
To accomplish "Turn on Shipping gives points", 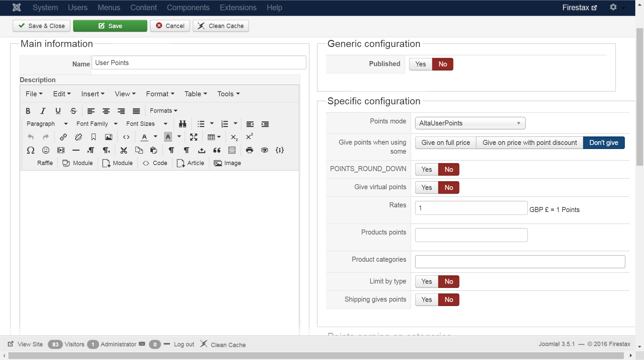I will pos(426,300).
